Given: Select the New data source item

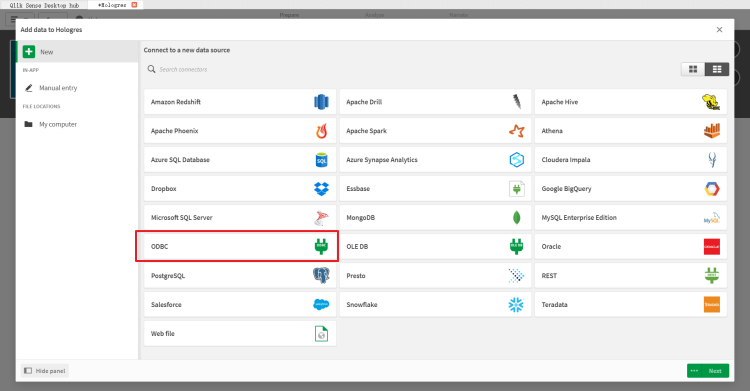Looking at the screenshot, I should pos(77,52).
